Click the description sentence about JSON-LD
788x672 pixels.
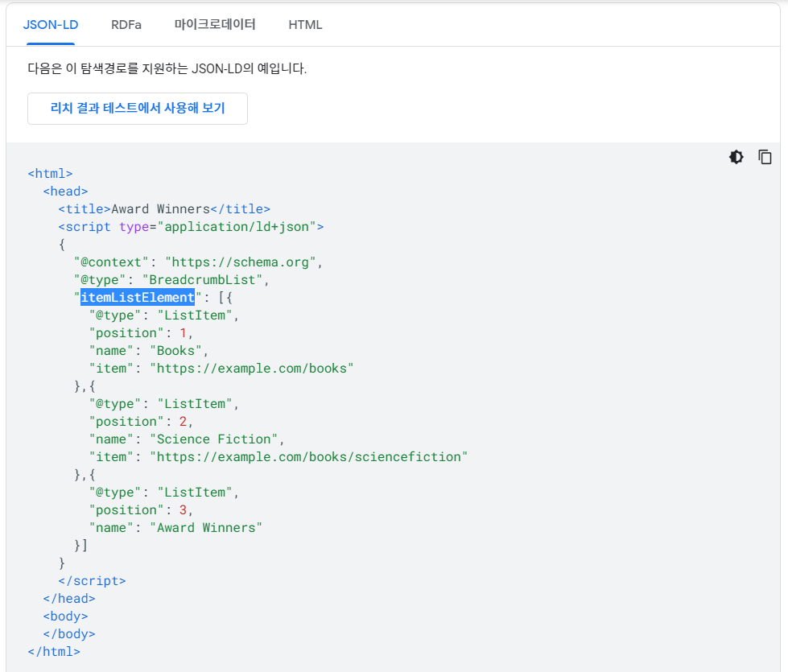(x=167, y=68)
